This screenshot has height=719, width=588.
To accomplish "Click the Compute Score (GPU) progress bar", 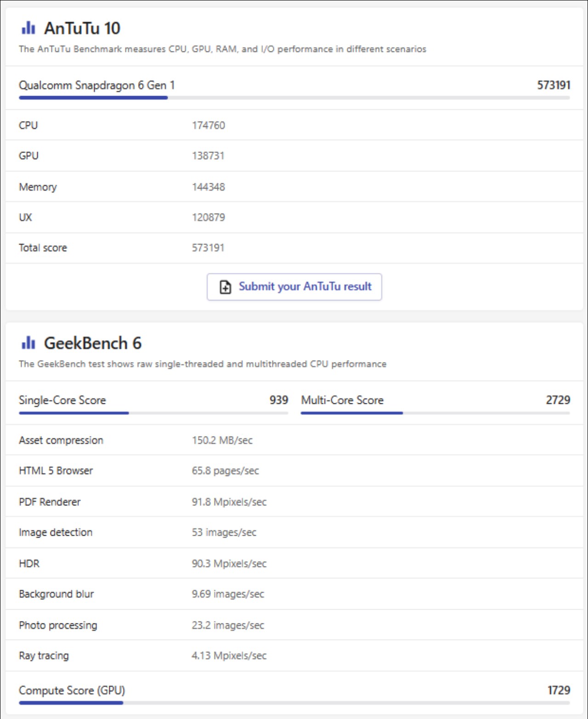I will (294, 703).
